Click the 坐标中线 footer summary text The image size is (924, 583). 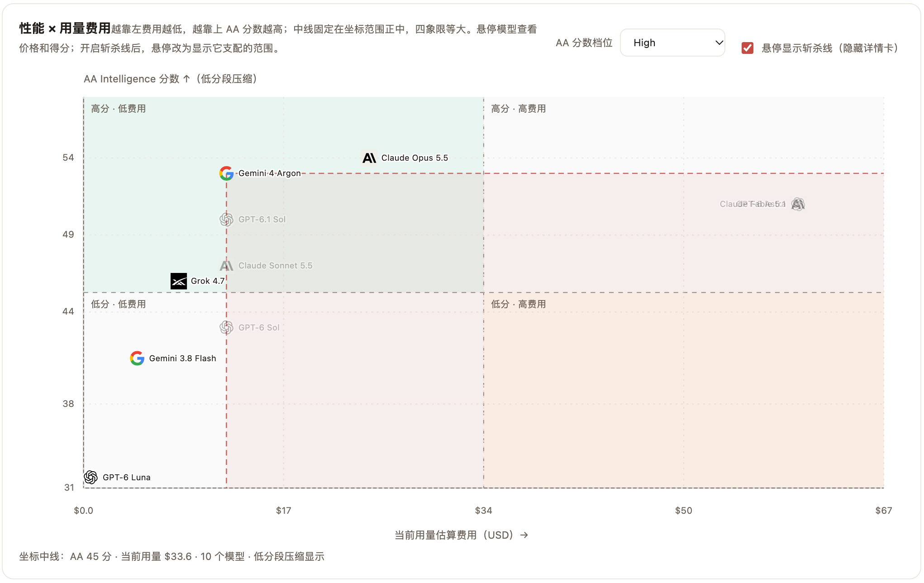(x=172, y=556)
